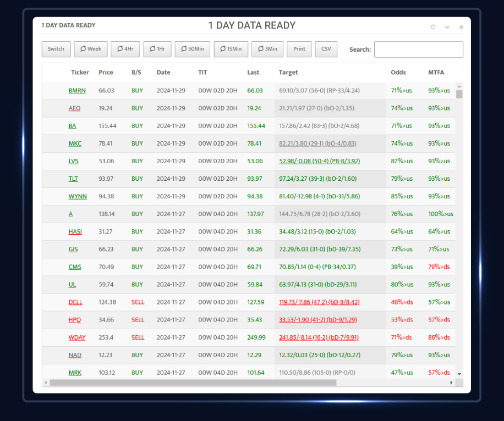
Task: Select CMS MTFA value 79%>ds
Action: tap(439, 267)
